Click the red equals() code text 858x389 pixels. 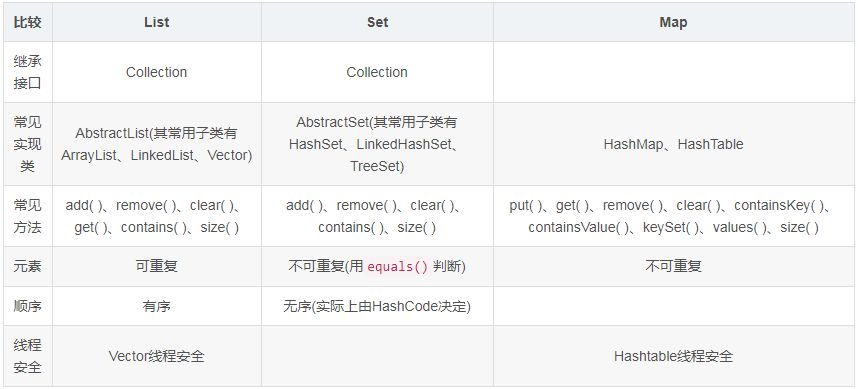pos(398,267)
